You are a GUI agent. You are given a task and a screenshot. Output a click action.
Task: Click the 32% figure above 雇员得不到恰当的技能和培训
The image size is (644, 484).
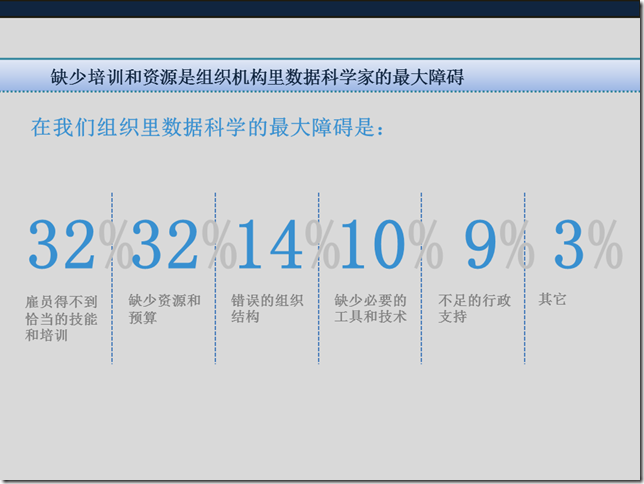[x=80, y=244]
